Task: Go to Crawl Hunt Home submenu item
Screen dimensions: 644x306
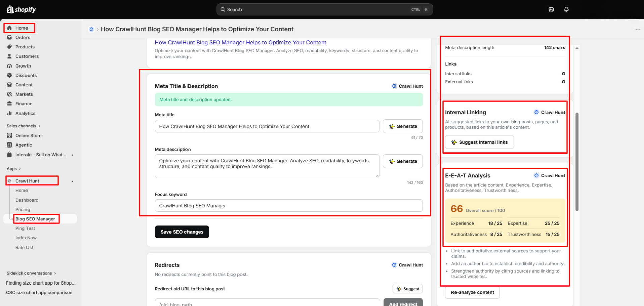Action: (x=22, y=190)
